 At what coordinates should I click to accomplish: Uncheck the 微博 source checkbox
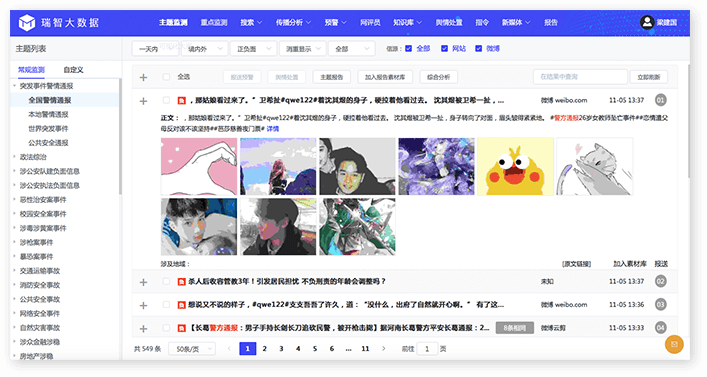tap(478, 48)
